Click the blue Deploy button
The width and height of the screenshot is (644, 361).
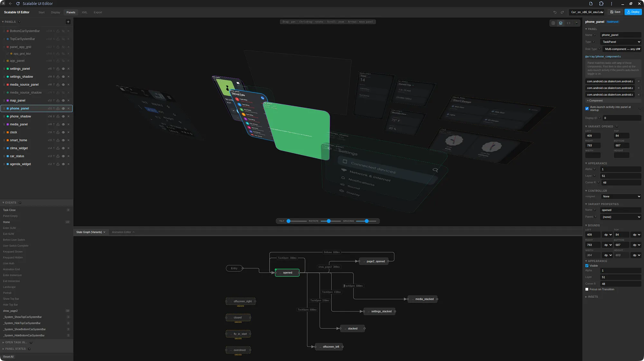(633, 12)
